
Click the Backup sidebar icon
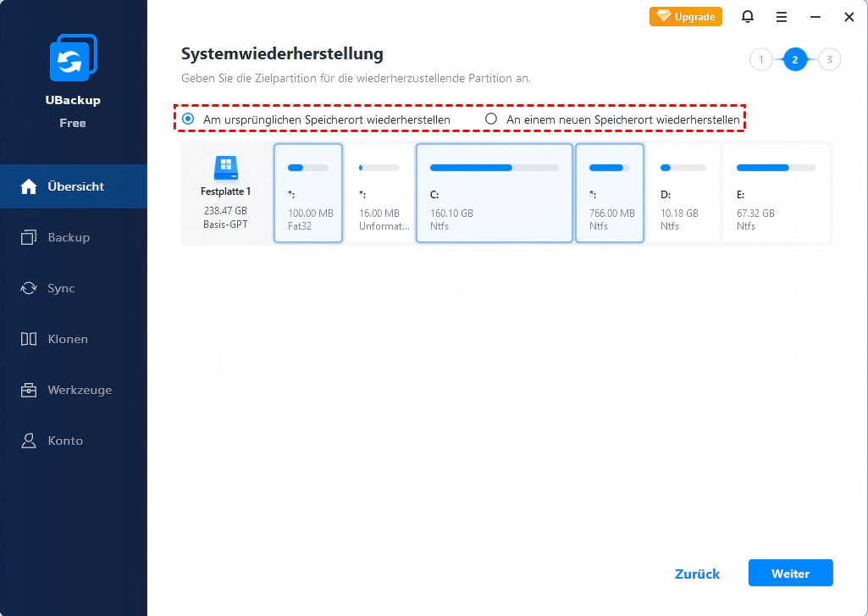click(29, 237)
